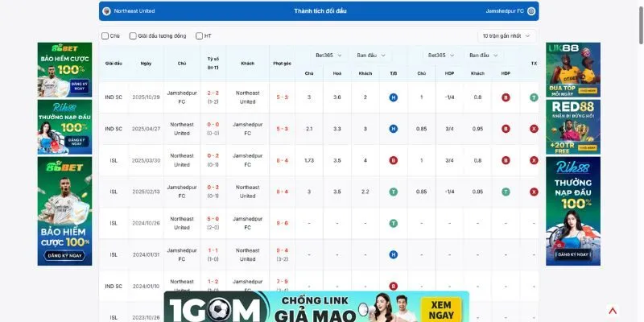The height and width of the screenshot is (322, 644).
Task: Click the blue H badge in 2025/10/29 row
Action: click(394, 97)
